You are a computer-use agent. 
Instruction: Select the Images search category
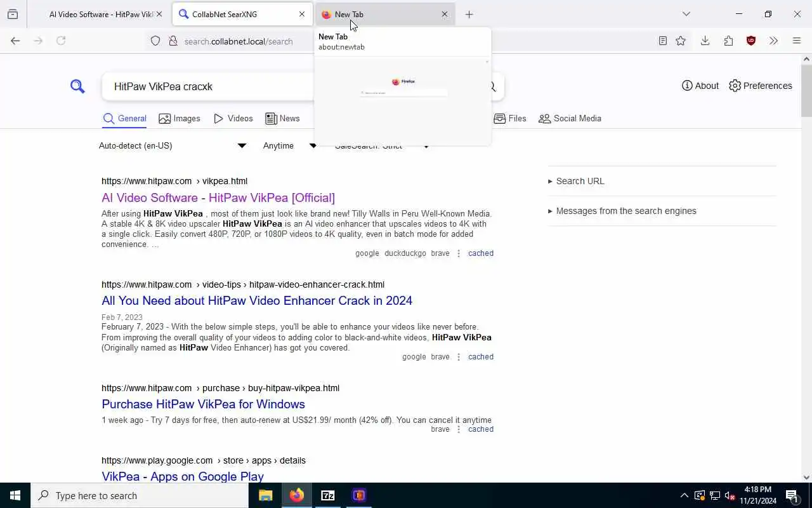point(180,118)
